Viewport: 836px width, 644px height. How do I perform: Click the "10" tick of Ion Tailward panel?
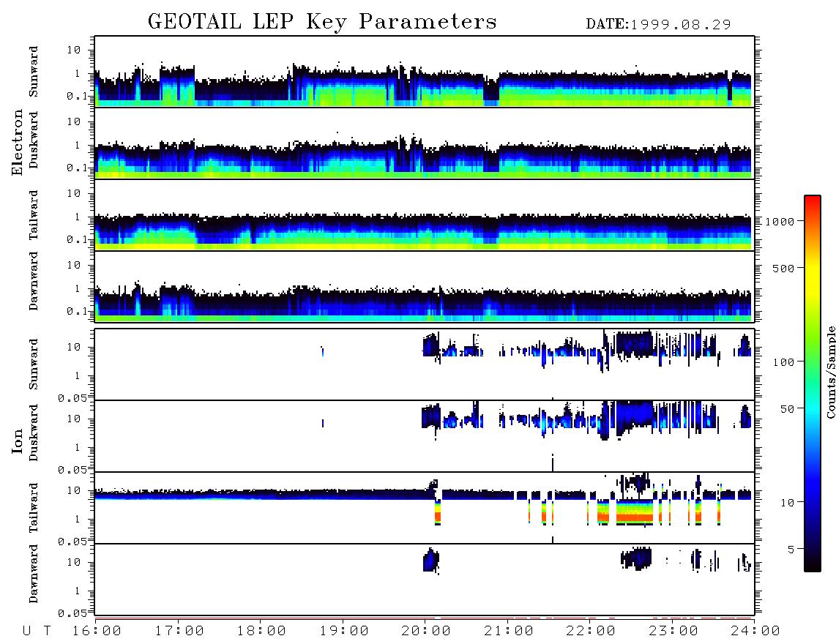74,490
